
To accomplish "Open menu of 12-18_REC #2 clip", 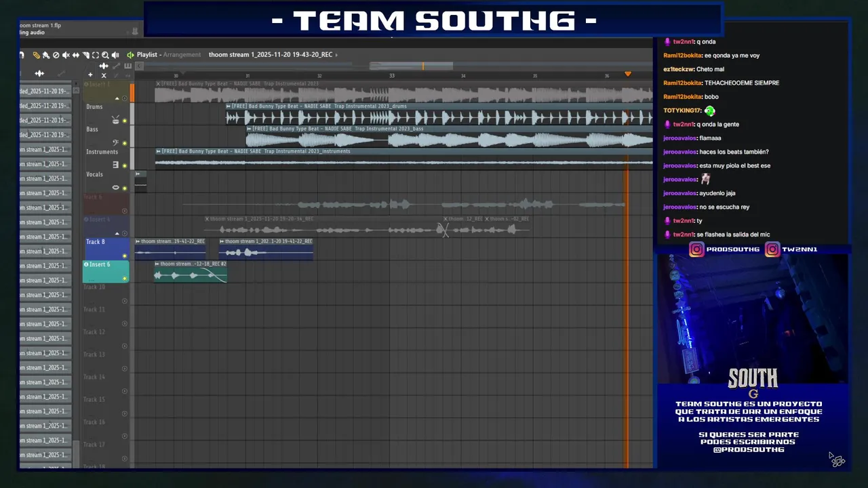I will point(157,264).
